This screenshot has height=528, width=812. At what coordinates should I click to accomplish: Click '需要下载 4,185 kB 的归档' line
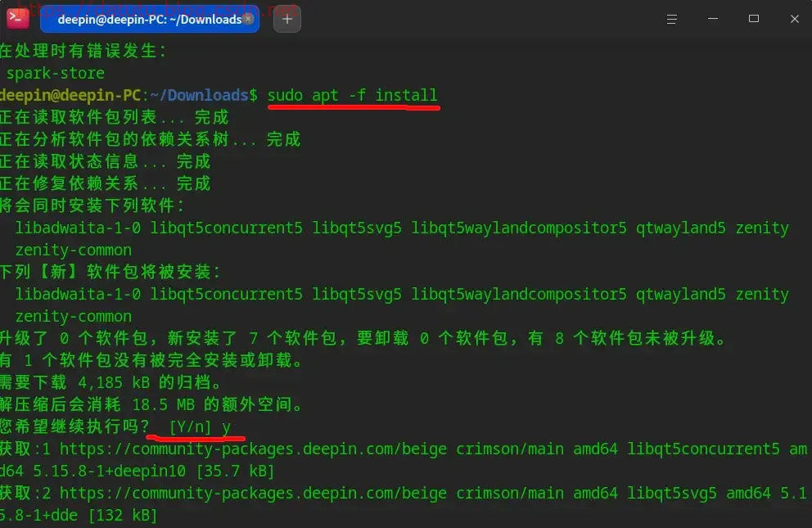(111, 382)
